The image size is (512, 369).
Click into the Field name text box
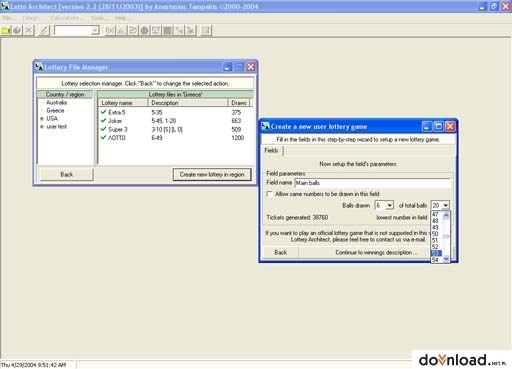click(x=372, y=183)
